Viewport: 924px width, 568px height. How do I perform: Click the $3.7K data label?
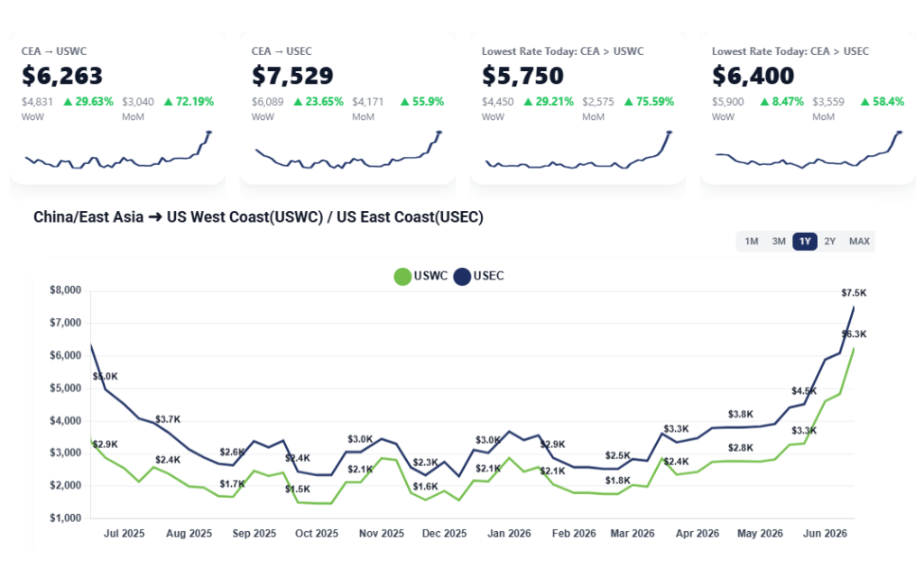(x=167, y=419)
